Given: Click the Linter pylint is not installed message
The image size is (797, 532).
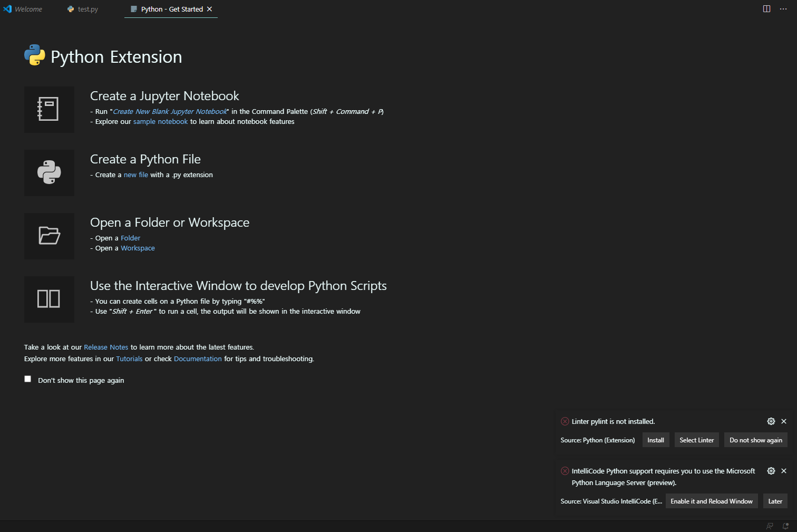Looking at the screenshot, I should (613, 421).
